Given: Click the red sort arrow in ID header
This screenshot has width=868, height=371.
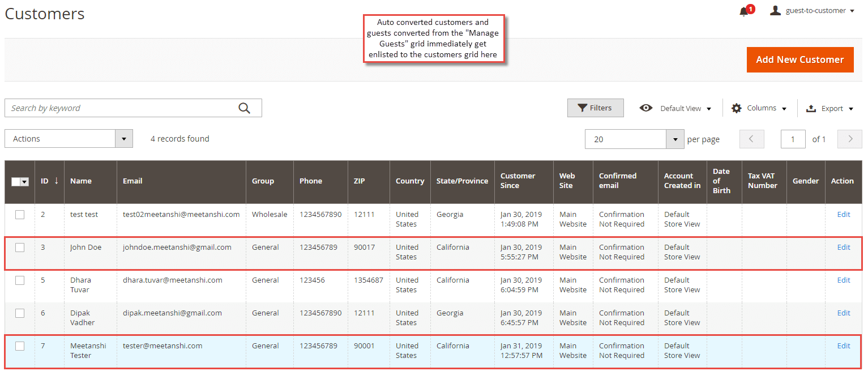Looking at the screenshot, I should click(x=56, y=181).
